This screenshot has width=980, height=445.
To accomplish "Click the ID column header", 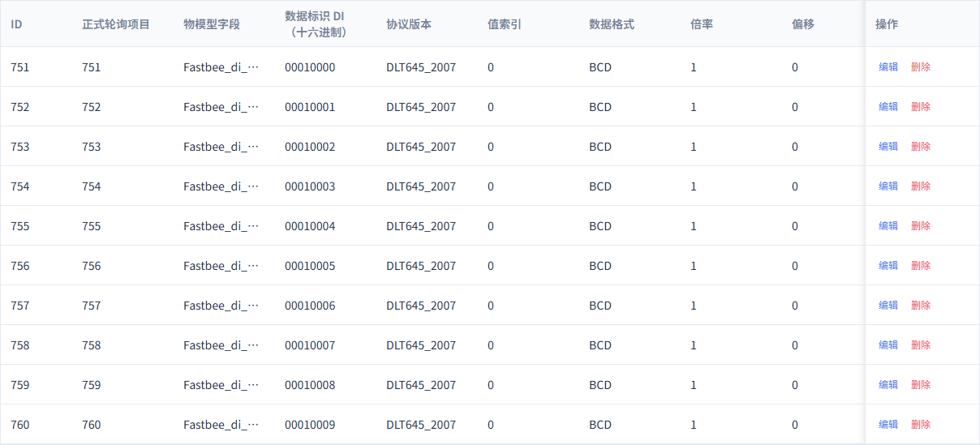I will tap(16, 24).
